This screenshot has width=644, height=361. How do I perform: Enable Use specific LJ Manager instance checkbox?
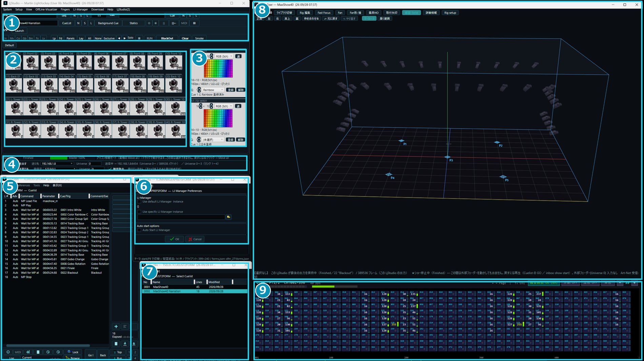(x=139, y=212)
